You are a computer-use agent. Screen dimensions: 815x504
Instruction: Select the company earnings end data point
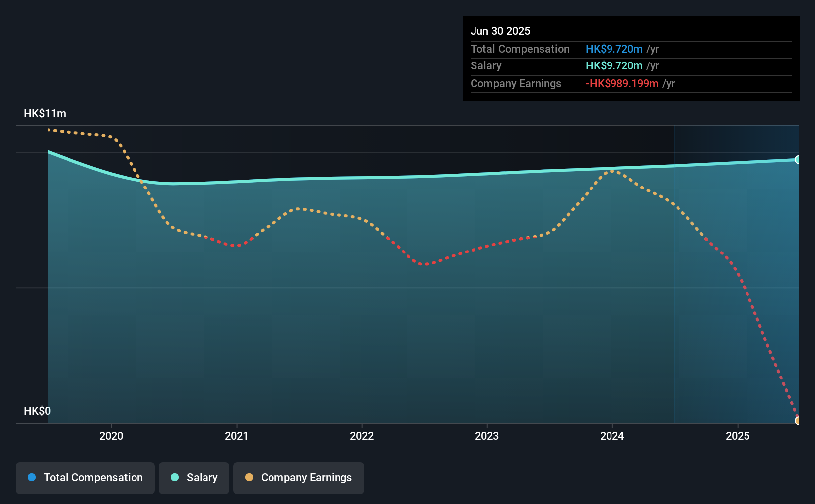pos(798,421)
